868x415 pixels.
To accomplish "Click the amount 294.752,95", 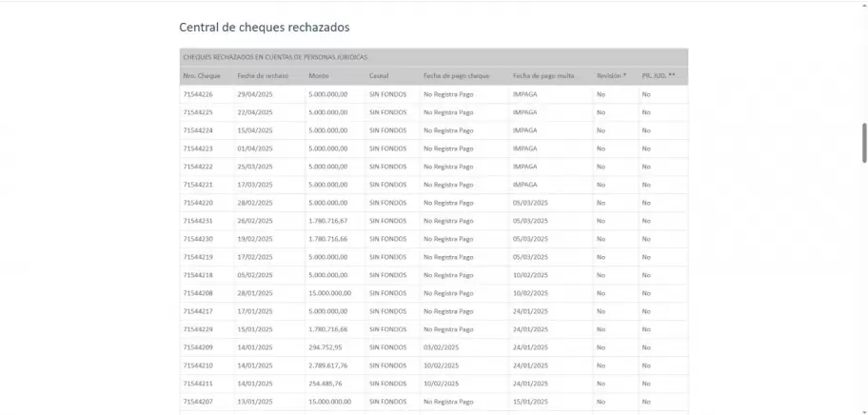I will pos(325,347).
